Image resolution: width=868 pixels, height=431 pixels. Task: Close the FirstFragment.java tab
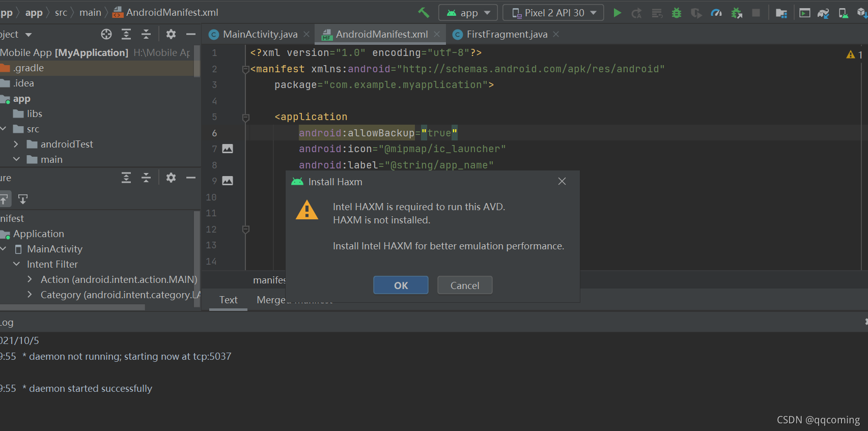tap(556, 34)
